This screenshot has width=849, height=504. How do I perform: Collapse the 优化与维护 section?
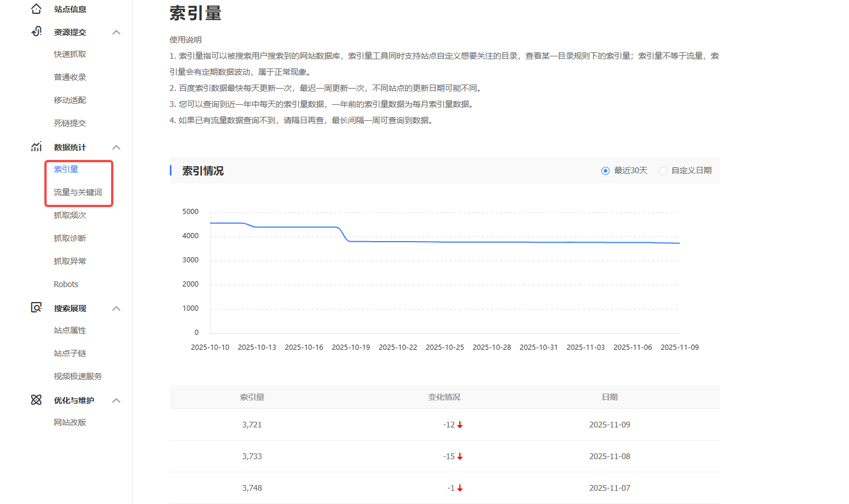click(117, 400)
